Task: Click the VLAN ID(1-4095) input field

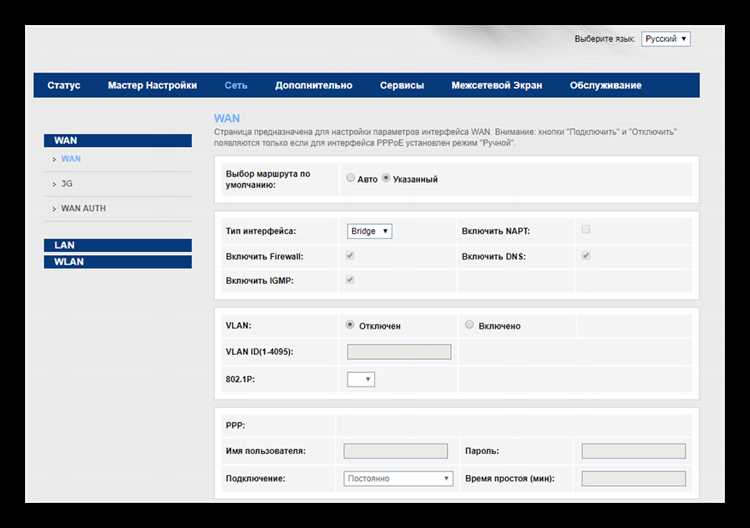Action: click(399, 352)
